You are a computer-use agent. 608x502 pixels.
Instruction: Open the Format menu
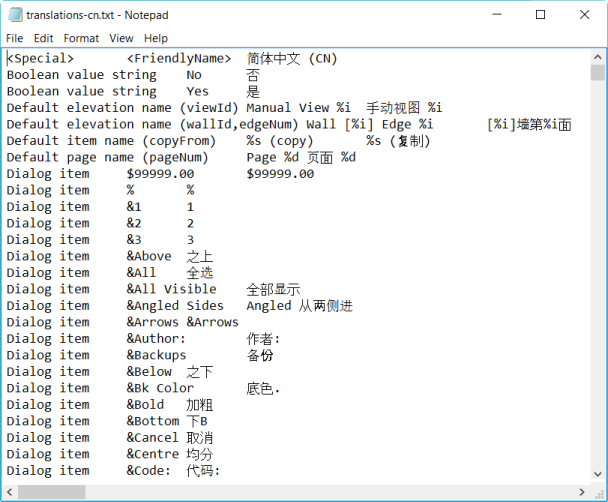[x=81, y=38]
